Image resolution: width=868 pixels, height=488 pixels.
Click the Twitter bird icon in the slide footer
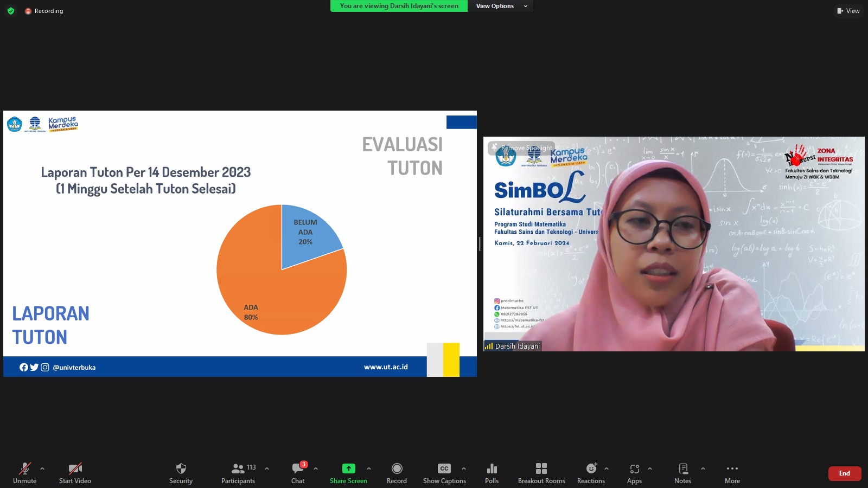[34, 367]
